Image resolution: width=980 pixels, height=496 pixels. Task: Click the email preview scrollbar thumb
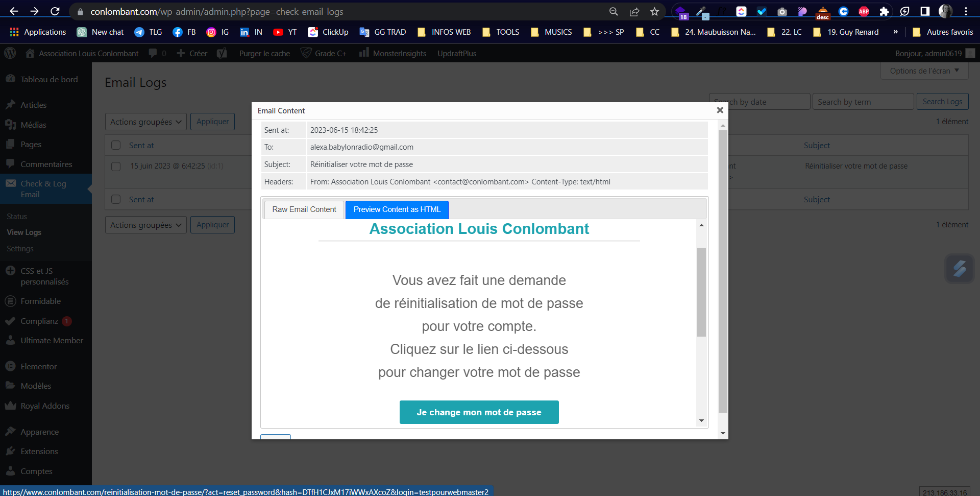coord(701,292)
